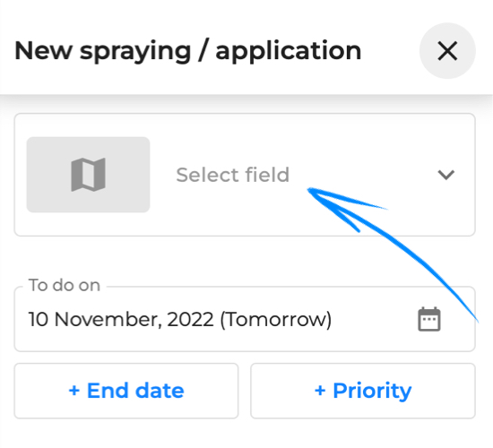Click the New spraying / application title
Image resolution: width=493 pixels, height=448 pixels.
(x=187, y=50)
